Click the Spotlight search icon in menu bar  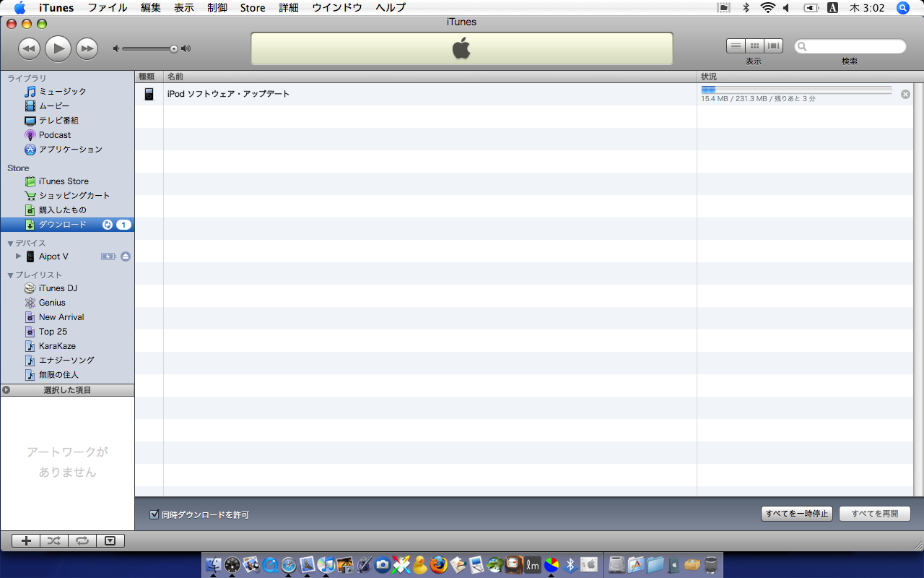902,8
